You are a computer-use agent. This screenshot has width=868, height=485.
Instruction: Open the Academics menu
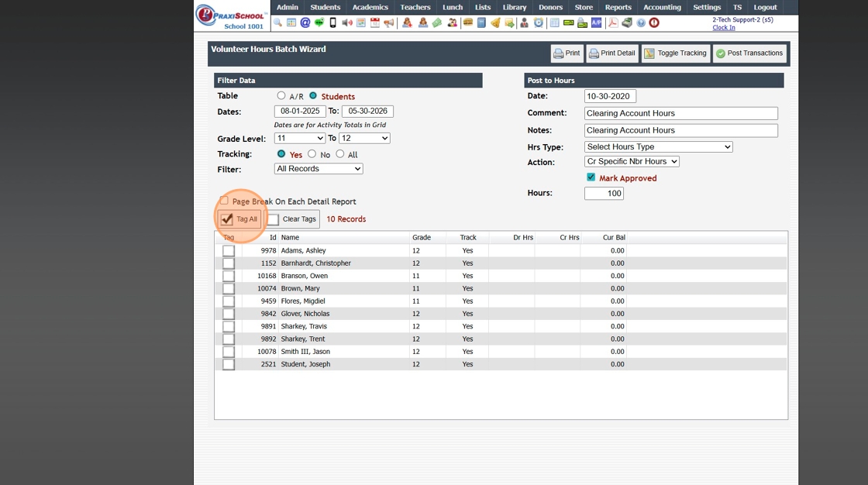pyautogui.click(x=370, y=7)
